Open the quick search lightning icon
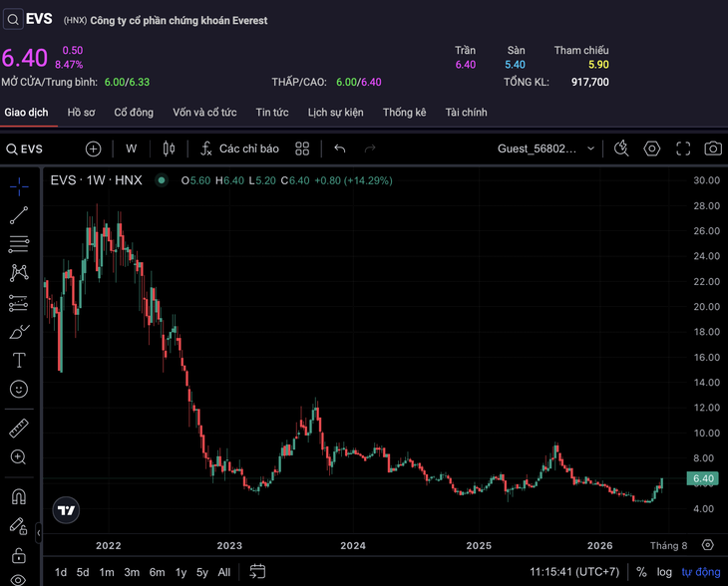 [x=621, y=148]
